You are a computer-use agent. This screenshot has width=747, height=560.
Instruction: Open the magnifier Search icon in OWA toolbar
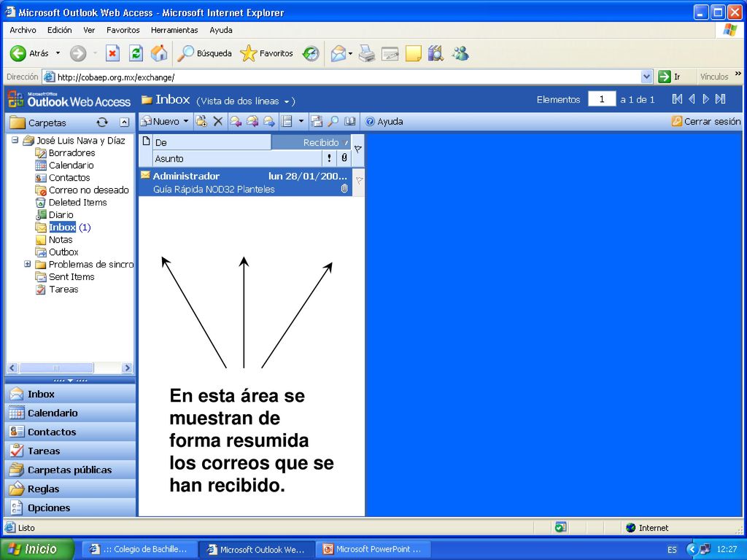click(x=333, y=122)
